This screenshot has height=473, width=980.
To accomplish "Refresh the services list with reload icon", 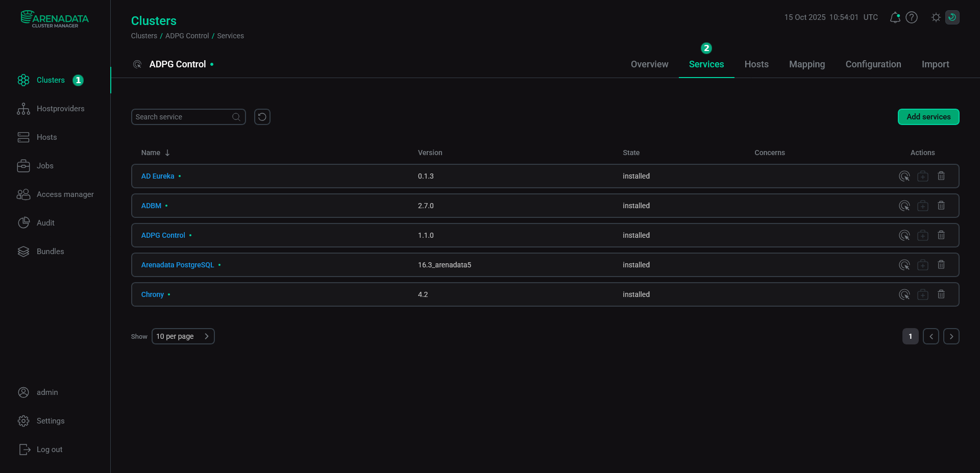I will (262, 116).
